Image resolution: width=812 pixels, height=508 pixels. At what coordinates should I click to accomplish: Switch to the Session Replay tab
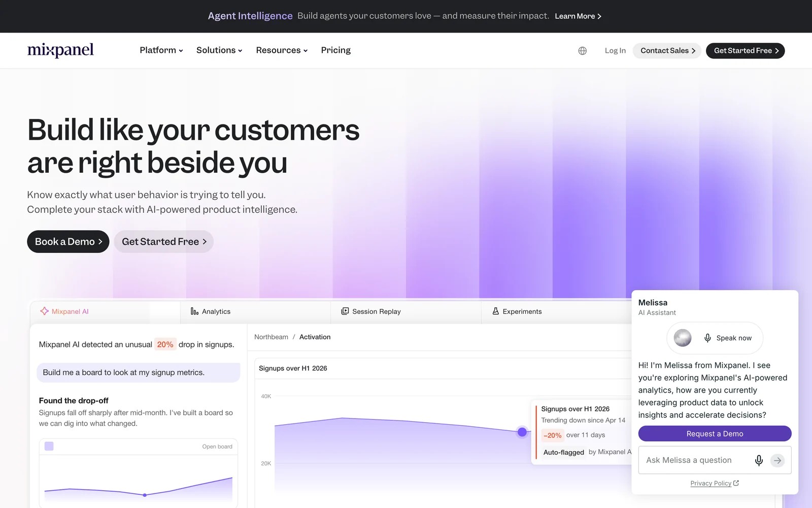point(406,311)
